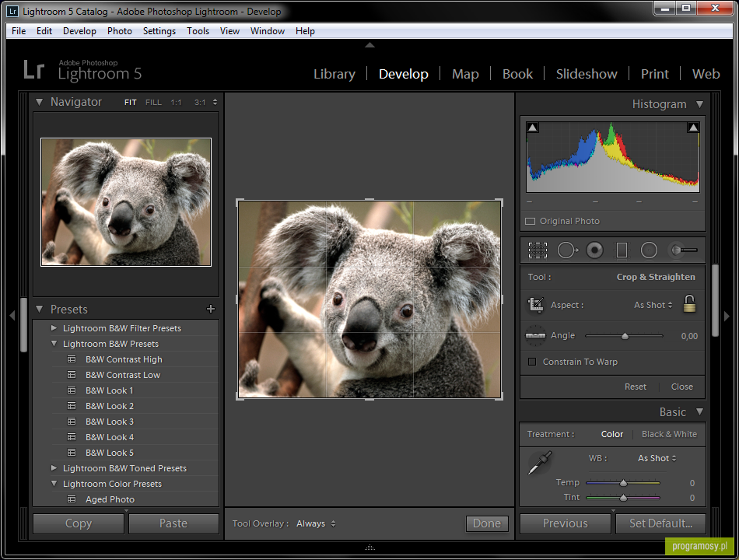Pick the Crop Frame tool icon
739x560 pixels.
click(536, 305)
